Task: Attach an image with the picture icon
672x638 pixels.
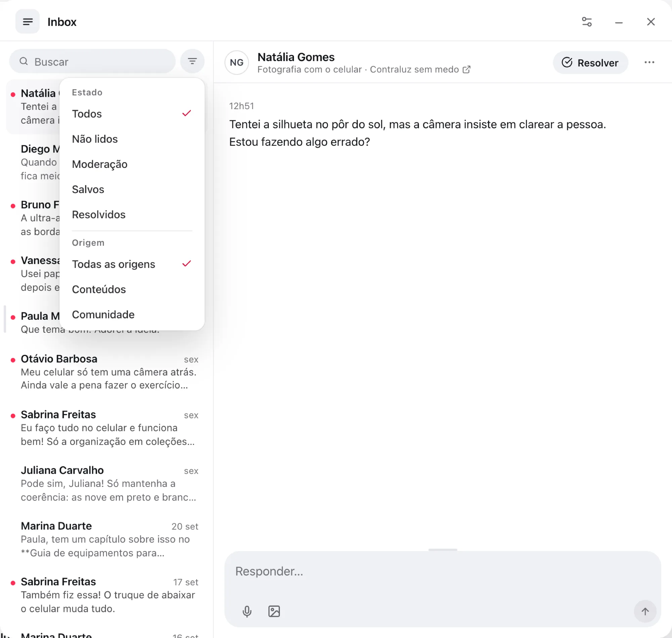Action: tap(274, 611)
